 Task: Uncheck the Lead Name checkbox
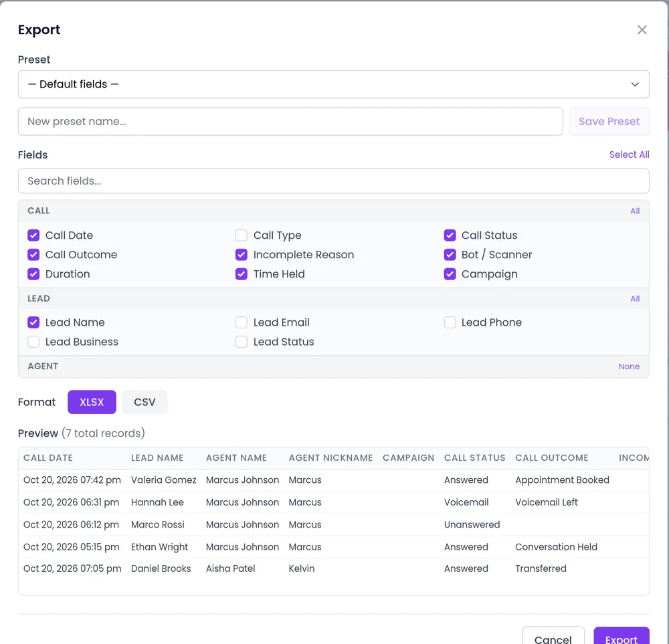33,322
